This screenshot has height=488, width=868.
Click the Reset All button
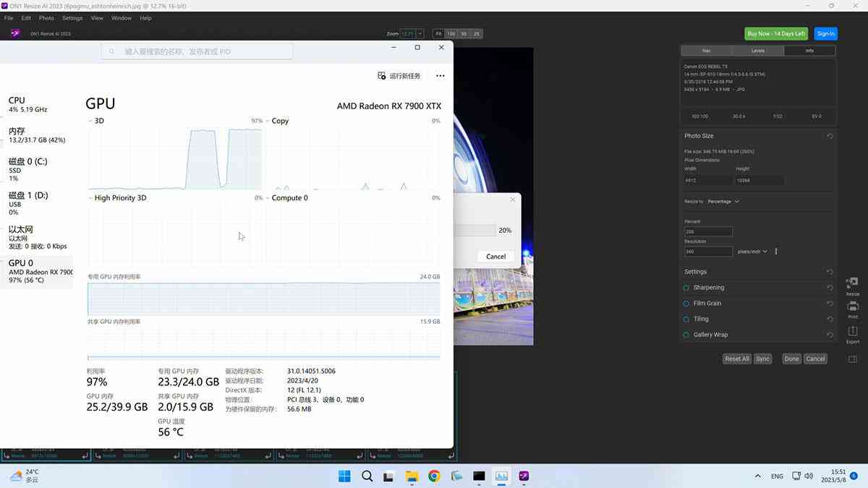click(x=737, y=359)
